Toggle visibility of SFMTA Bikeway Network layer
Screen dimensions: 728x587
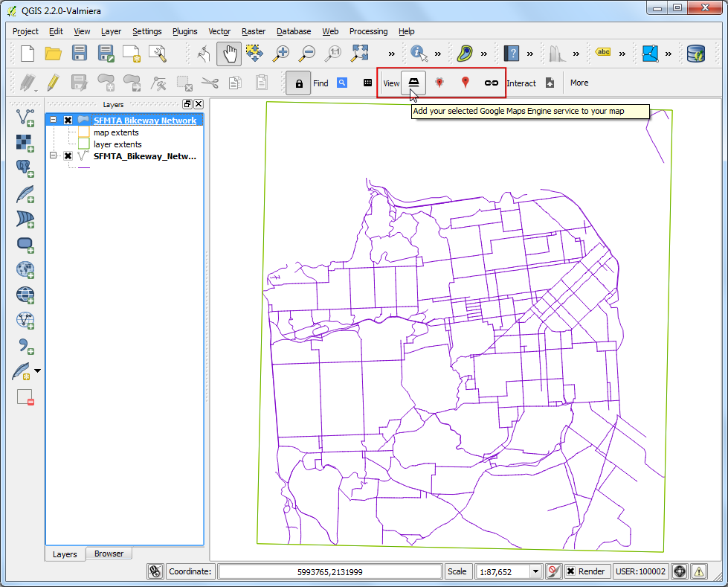click(x=68, y=121)
